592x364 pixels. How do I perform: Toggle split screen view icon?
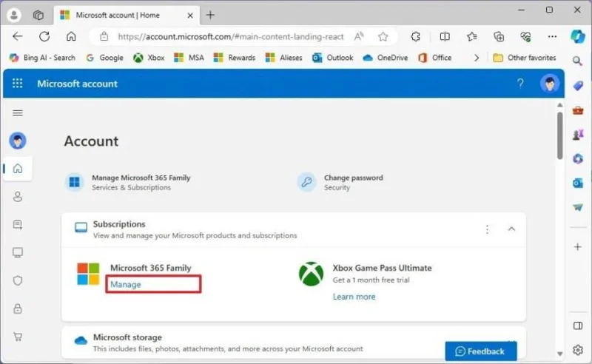pyautogui.click(x=445, y=37)
